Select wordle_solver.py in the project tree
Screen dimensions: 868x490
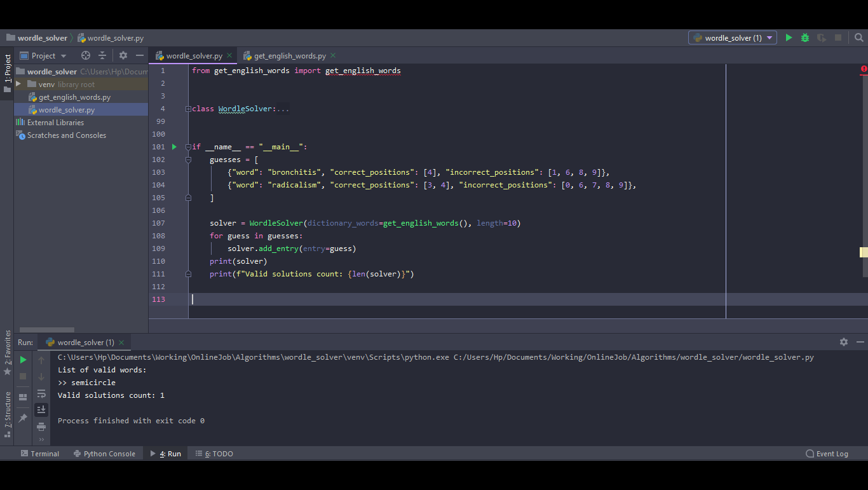[x=67, y=110]
